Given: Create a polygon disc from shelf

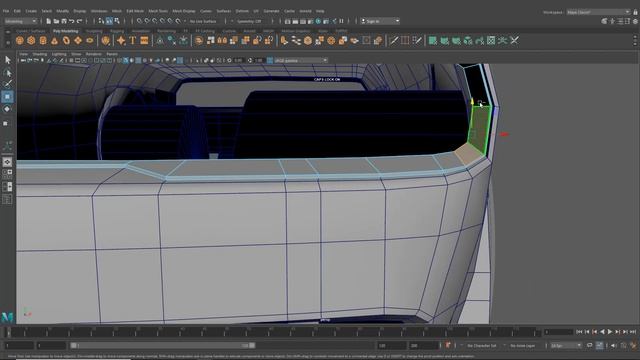Looking at the screenshot, I should 90,40.
